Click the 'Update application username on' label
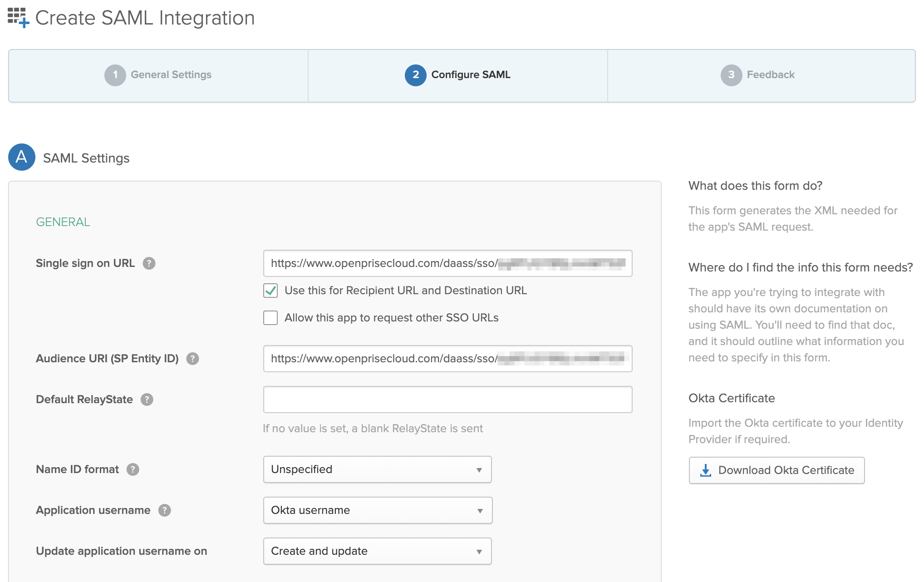Viewport: 924px width, 582px height. 122,551
